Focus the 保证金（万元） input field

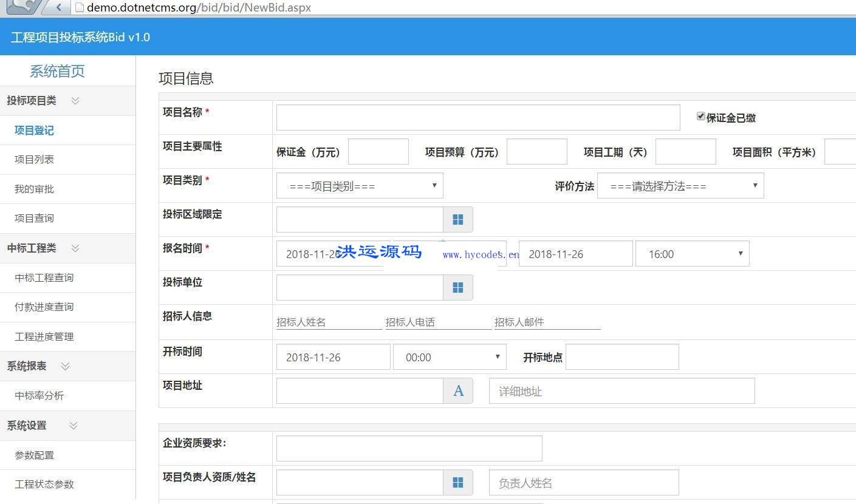click(x=378, y=151)
